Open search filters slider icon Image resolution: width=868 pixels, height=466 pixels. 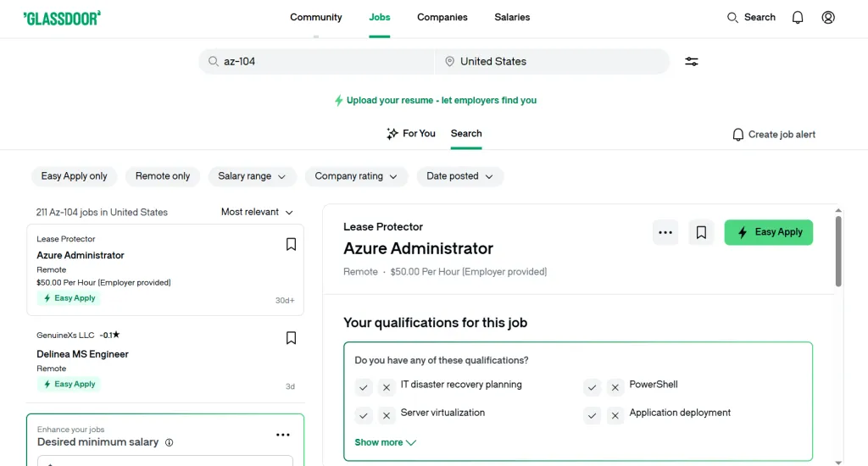(x=692, y=62)
